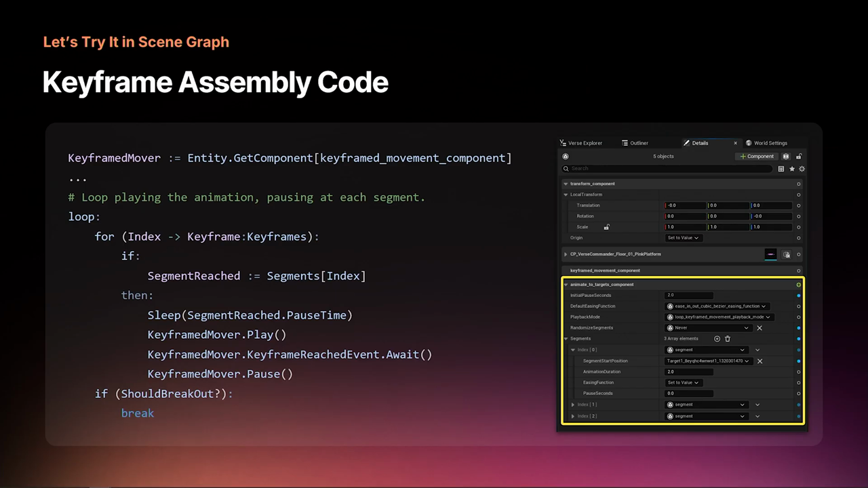
Task: Open the SegmentStartPosition target dropdown
Action: point(709,361)
